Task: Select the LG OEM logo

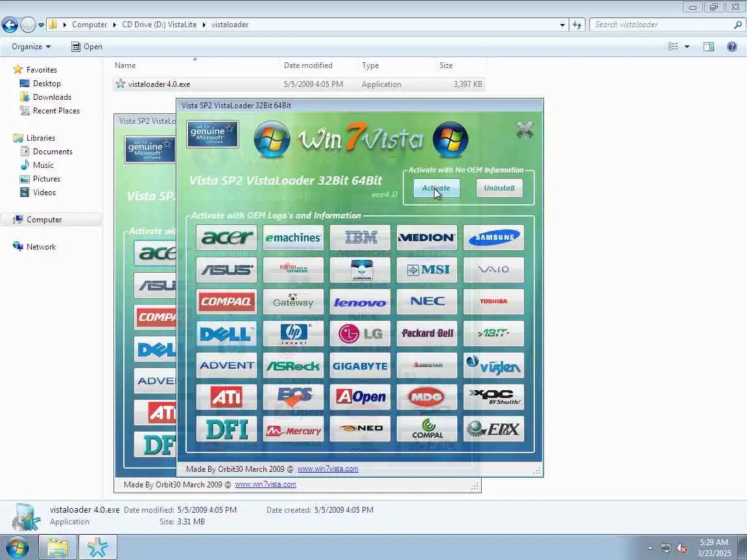Action: pyautogui.click(x=360, y=333)
